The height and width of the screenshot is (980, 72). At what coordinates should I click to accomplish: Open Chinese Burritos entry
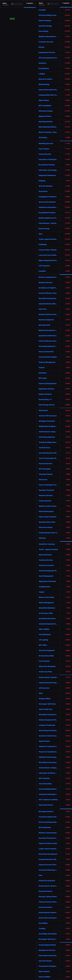pos(45,154)
